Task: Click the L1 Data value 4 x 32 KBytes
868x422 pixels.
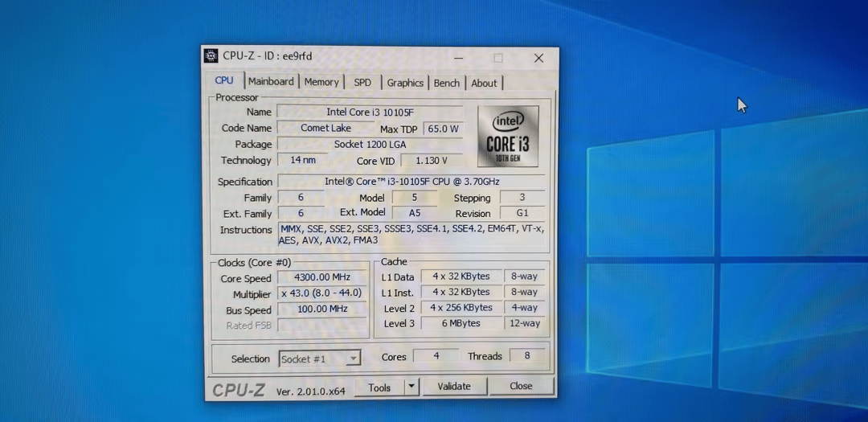Action: tap(461, 277)
